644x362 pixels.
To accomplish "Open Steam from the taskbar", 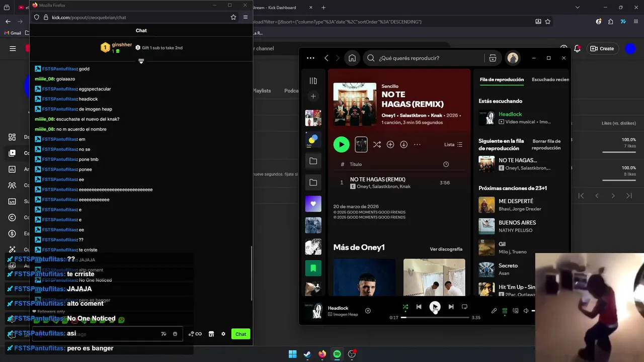I will point(307,354).
